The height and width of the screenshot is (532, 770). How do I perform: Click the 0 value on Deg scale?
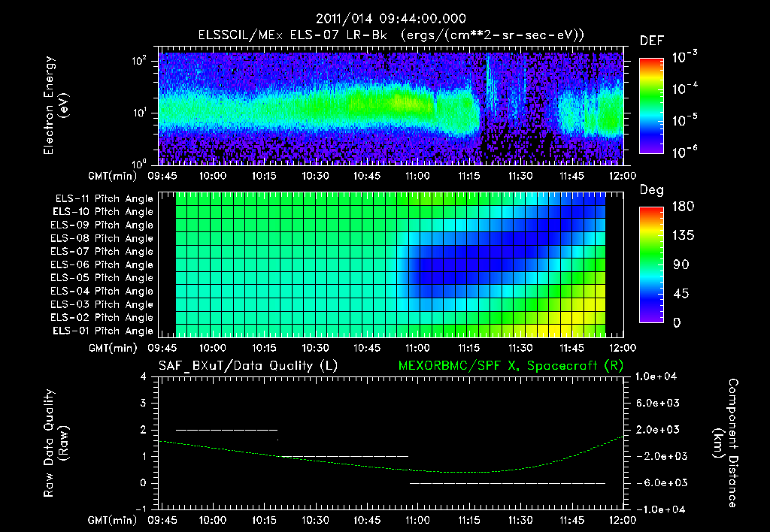[677, 323]
